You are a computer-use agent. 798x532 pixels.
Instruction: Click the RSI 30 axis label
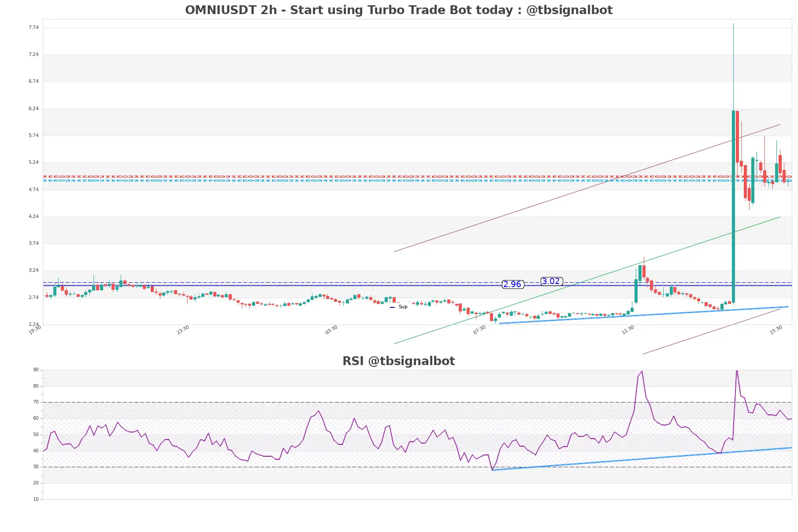[36, 467]
